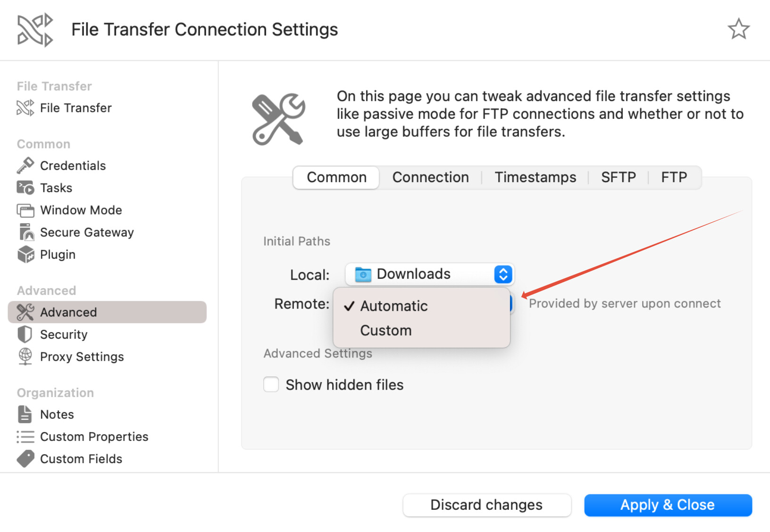
Task: Select the Plugin cube icon
Action: point(25,255)
